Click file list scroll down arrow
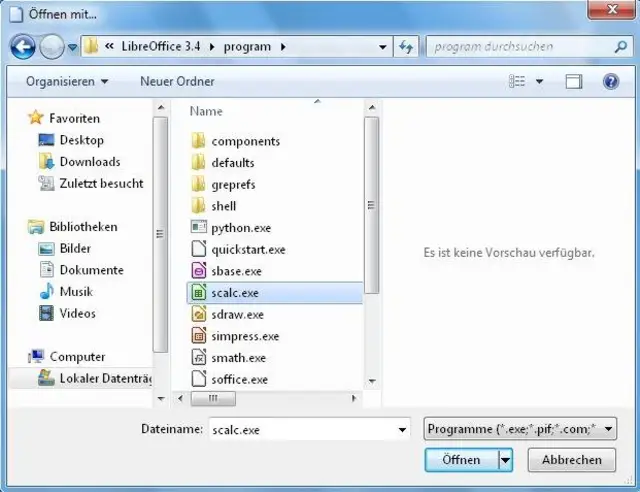The image size is (640, 492). [x=371, y=381]
